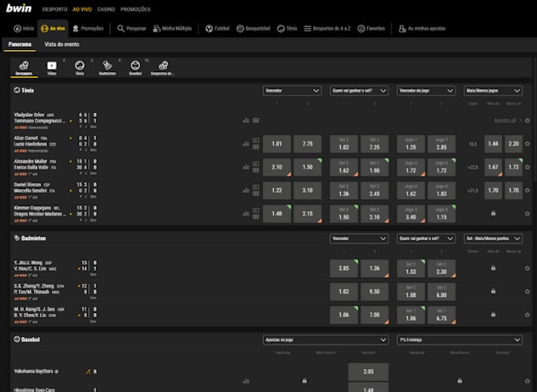Open statistics icon for Orlov match
Viewport: 537px width, 392px height.
pyautogui.click(x=246, y=120)
